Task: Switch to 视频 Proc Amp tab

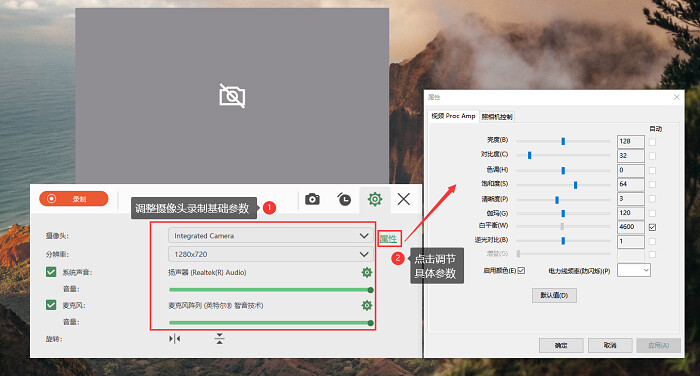Action: tap(453, 116)
